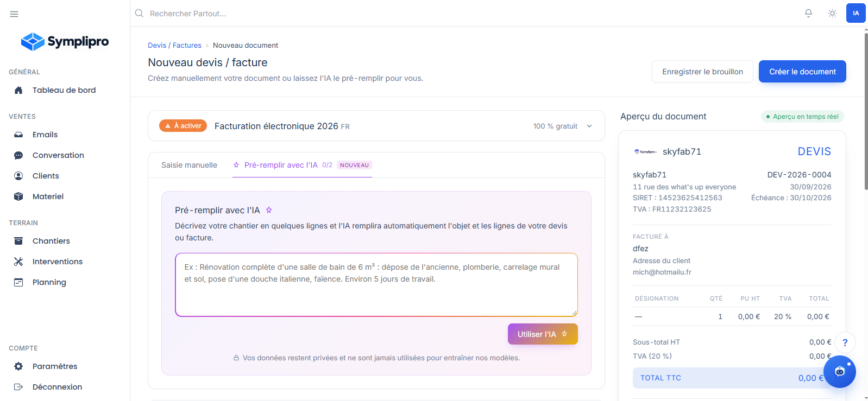Click the Planning calendar icon
Viewport: 868px width, 401px height.
(x=18, y=282)
